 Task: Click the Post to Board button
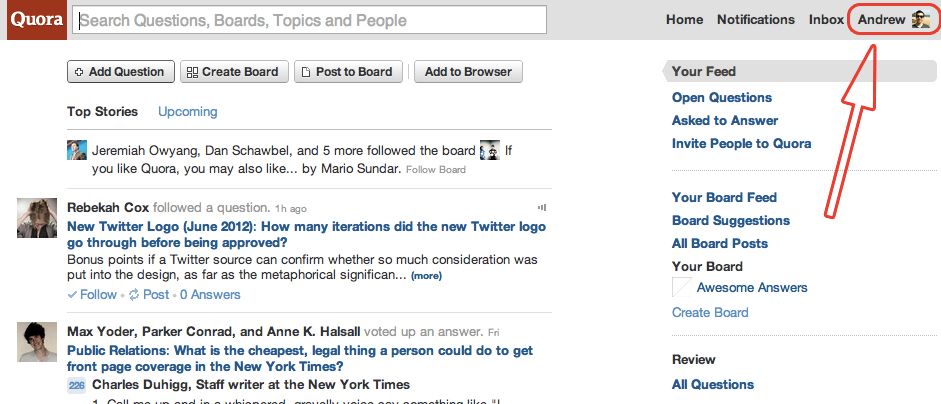point(347,72)
